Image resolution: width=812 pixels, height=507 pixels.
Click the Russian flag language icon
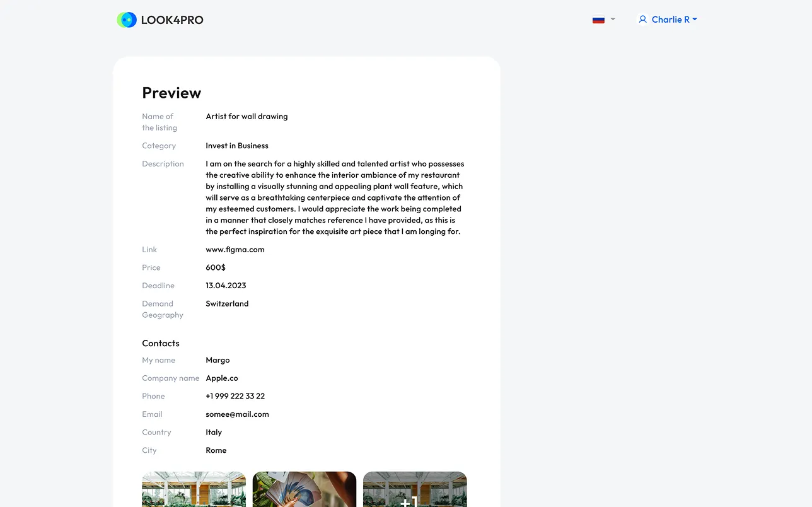598,20
